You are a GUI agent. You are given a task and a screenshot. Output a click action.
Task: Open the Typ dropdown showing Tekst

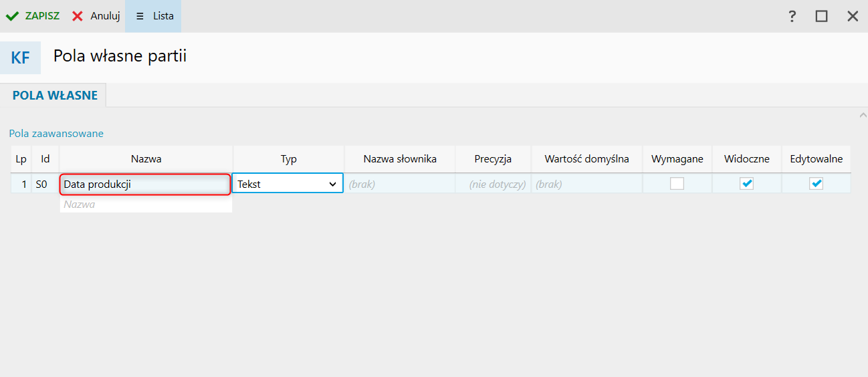point(288,184)
